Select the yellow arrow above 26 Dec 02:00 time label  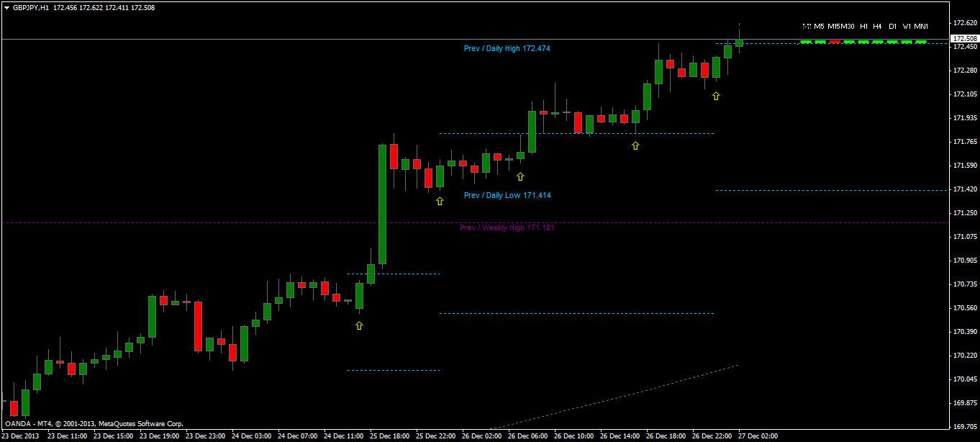[x=520, y=177]
